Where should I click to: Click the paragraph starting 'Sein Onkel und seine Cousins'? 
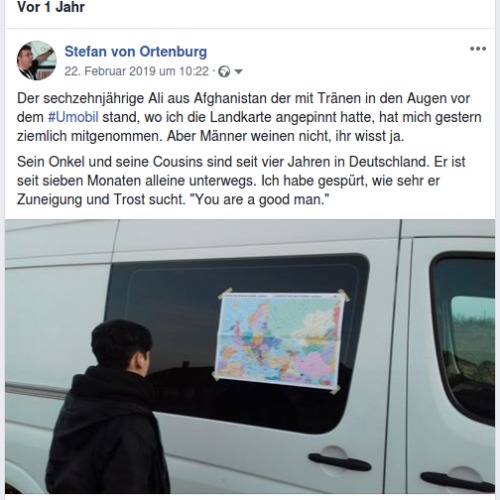[x=241, y=181]
